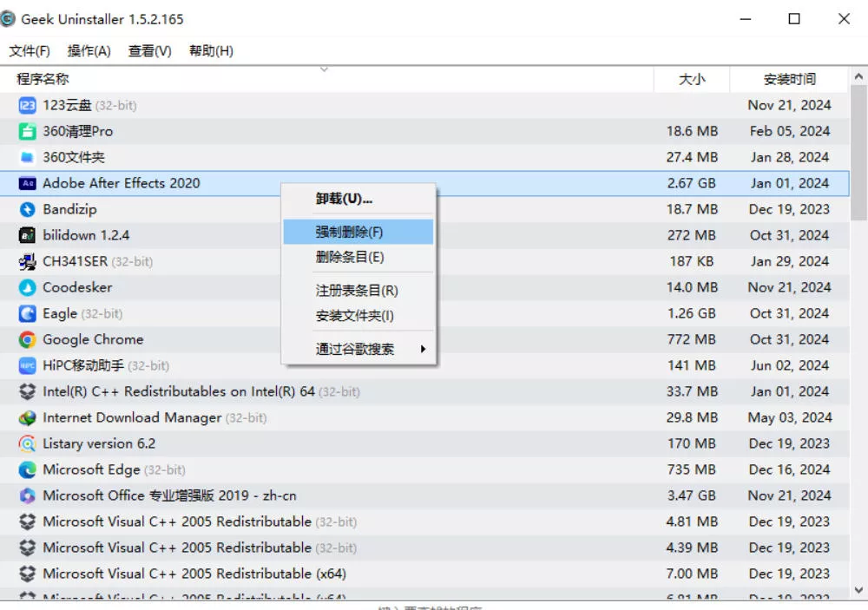
Task: Click the 360清理Pro green icon
Action: [27, 131]
